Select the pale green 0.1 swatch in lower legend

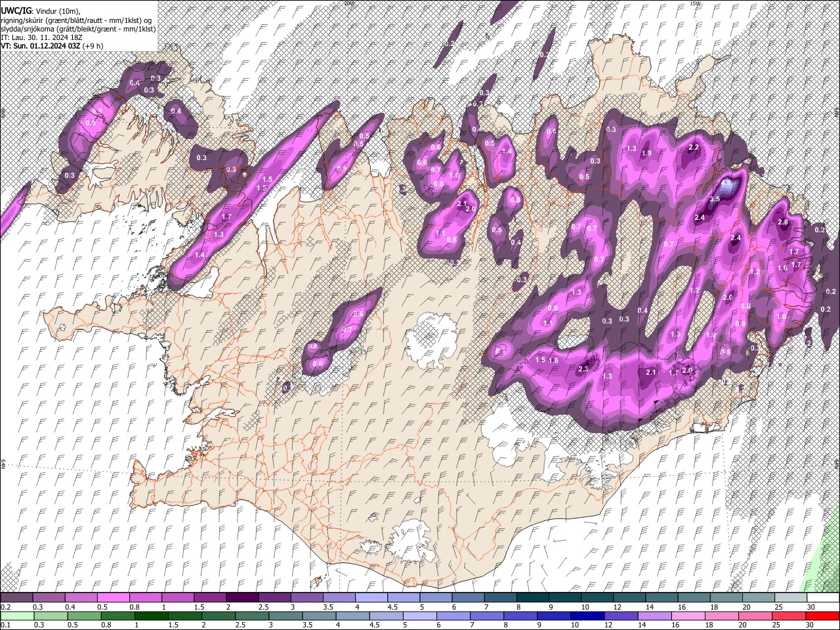(16, 616)
